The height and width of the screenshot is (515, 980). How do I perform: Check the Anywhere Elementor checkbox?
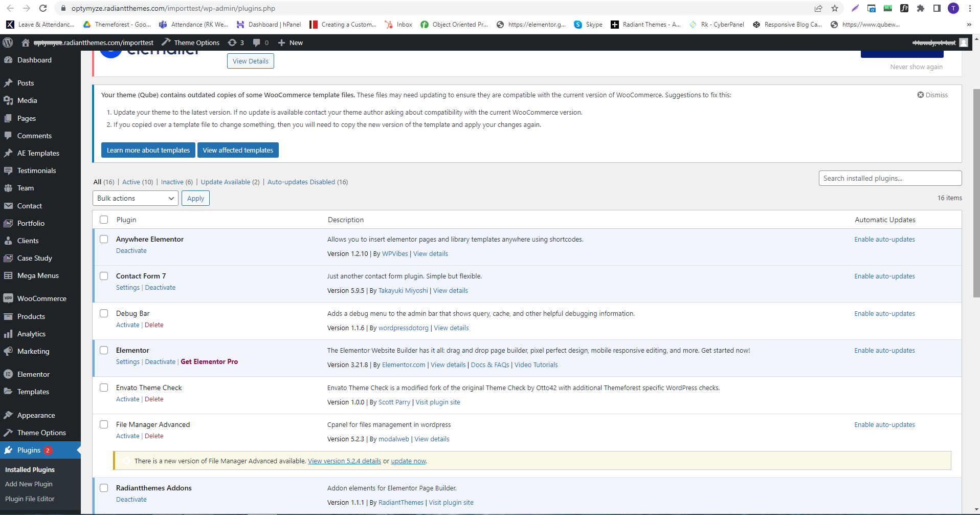(104, 239)
